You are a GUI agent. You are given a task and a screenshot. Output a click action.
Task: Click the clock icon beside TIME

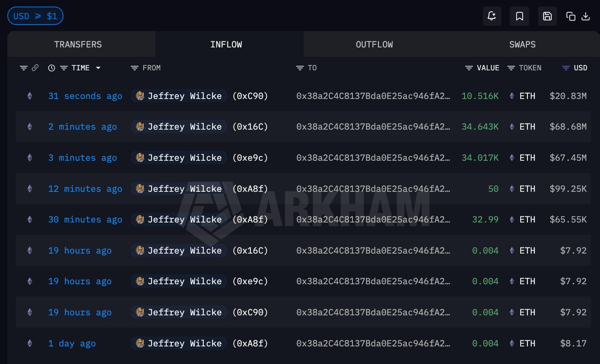(x=52, y=68)
